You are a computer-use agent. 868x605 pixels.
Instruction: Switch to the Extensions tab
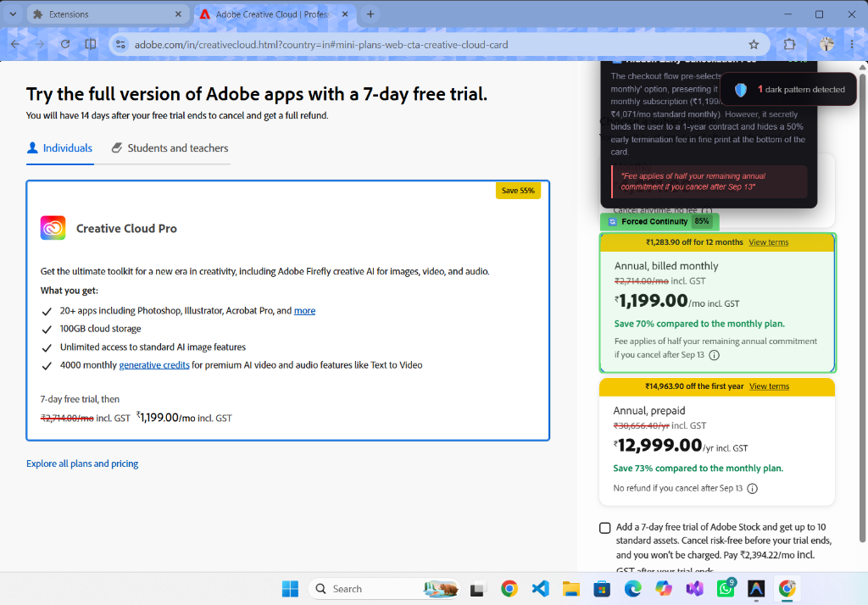coord(108,14)
